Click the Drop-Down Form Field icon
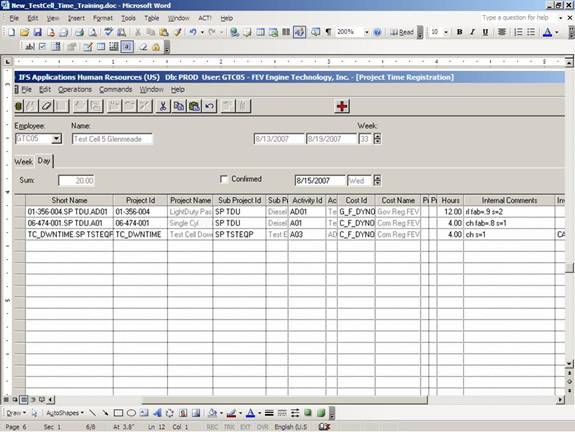 pyautogui.click(x=56, y=47)
